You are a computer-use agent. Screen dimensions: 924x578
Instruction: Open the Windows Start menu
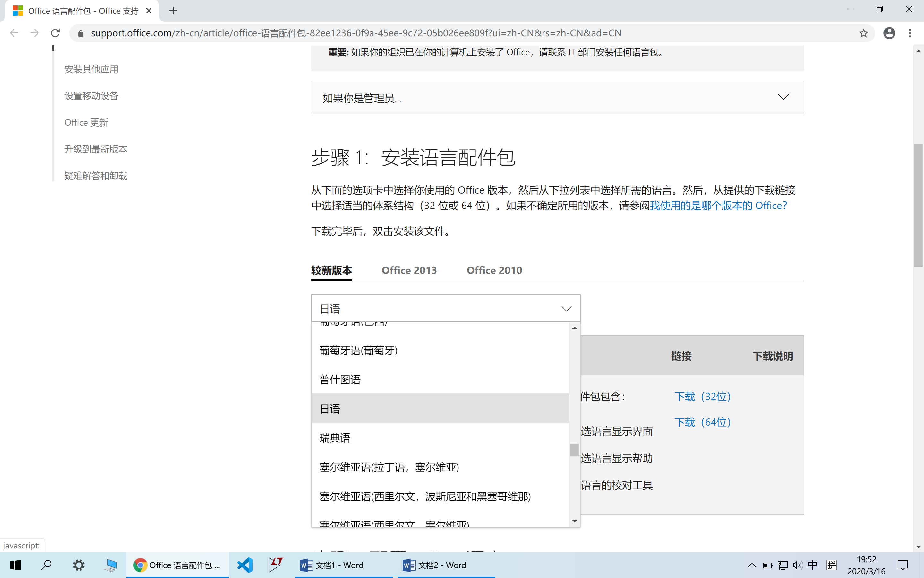pos(15,565)
